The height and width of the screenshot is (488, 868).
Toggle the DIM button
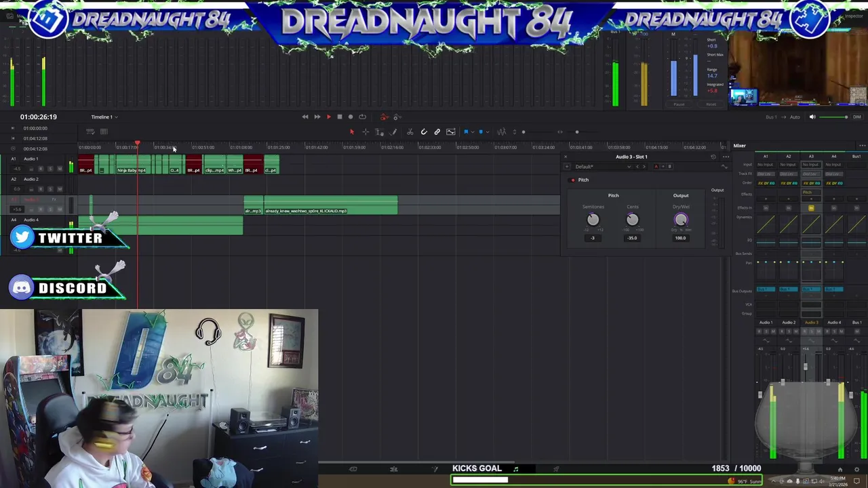click(857, 117)
